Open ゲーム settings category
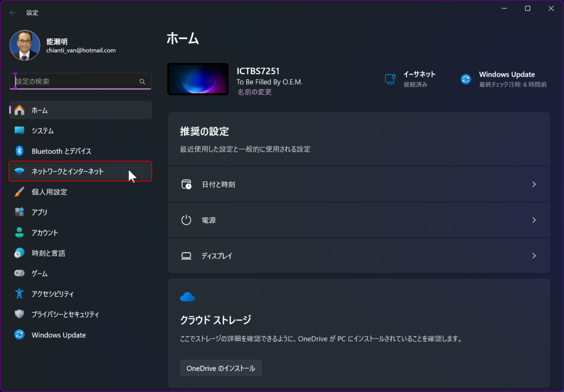564x392 pixels. tap(80, 273)
